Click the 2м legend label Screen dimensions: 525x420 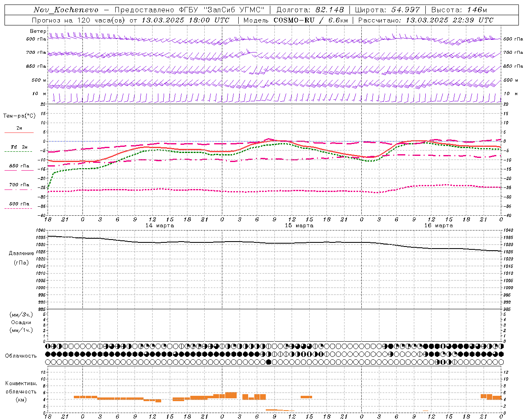[x=19, y=128]
